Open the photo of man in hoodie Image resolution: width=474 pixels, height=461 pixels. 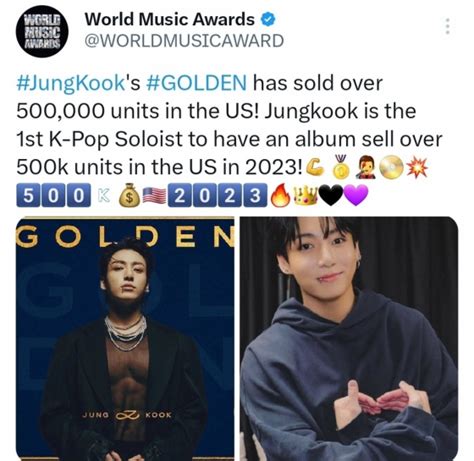(x=349, y=339)
